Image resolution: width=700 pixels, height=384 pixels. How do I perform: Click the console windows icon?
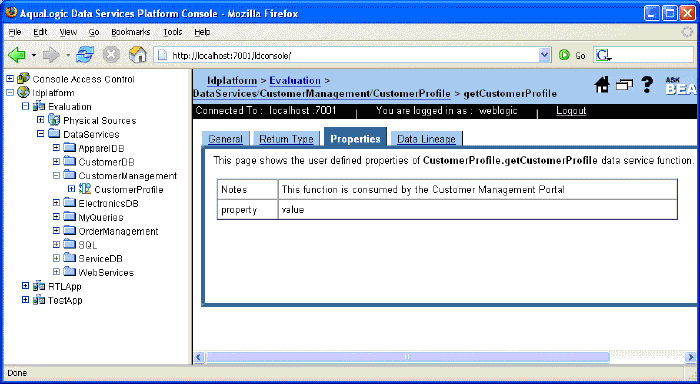coord(625,84)
